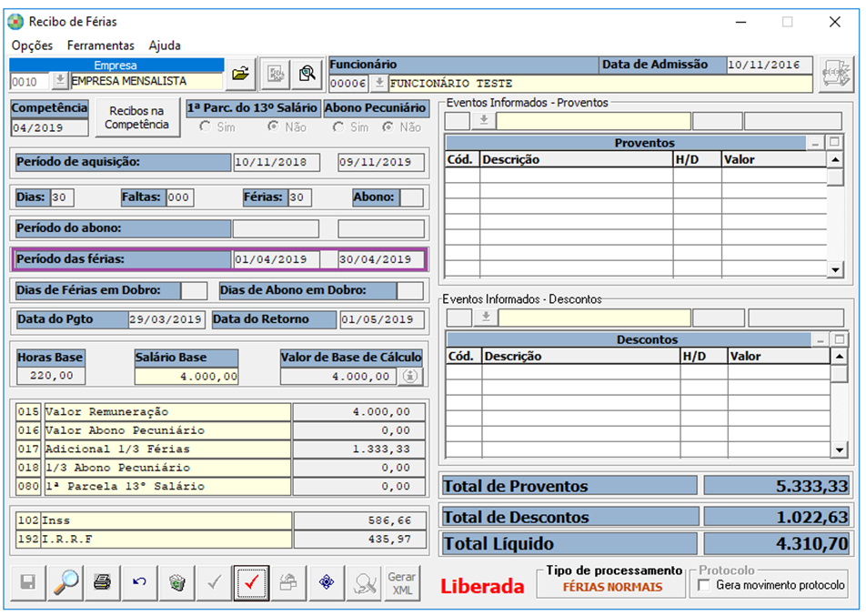Viewport: 866px width, 616px height.
Task: Click the Inss value 586,66
Action: (359, 520)
